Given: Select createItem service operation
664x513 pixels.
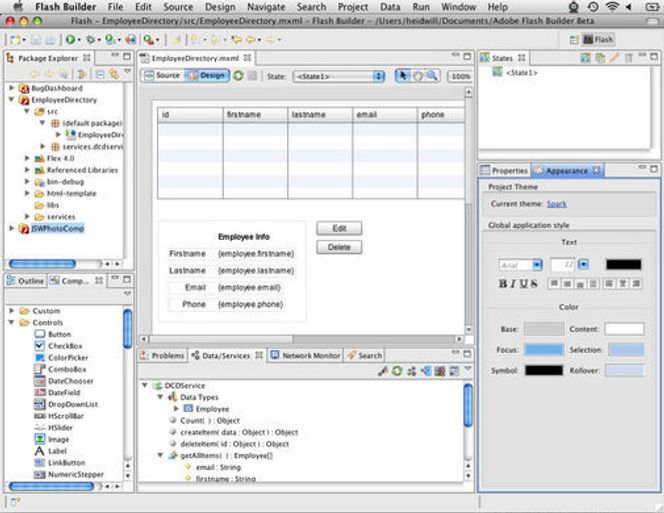Looking at the screenshot, I should [x=239, y=432].
